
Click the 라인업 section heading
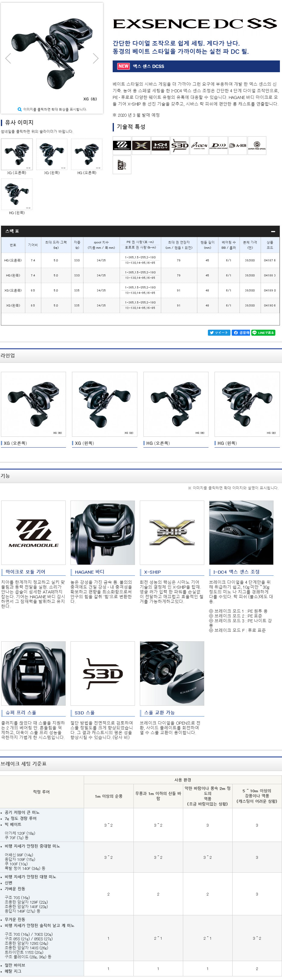[8, 355]
